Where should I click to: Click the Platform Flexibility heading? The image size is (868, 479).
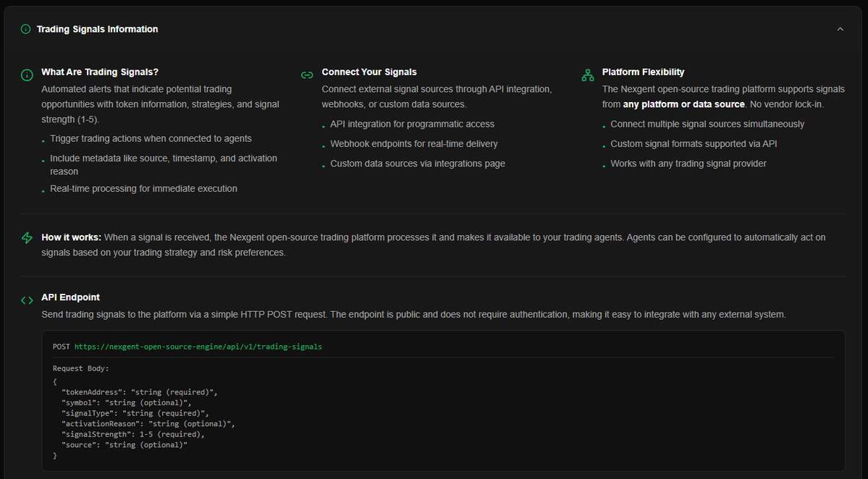pyautogui.click(x=644, y=72)
